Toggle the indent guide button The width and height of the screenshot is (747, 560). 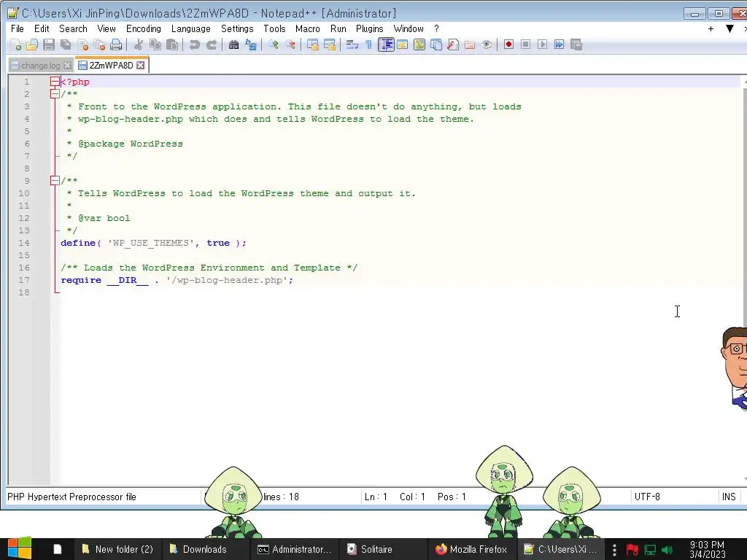point(386,44)
